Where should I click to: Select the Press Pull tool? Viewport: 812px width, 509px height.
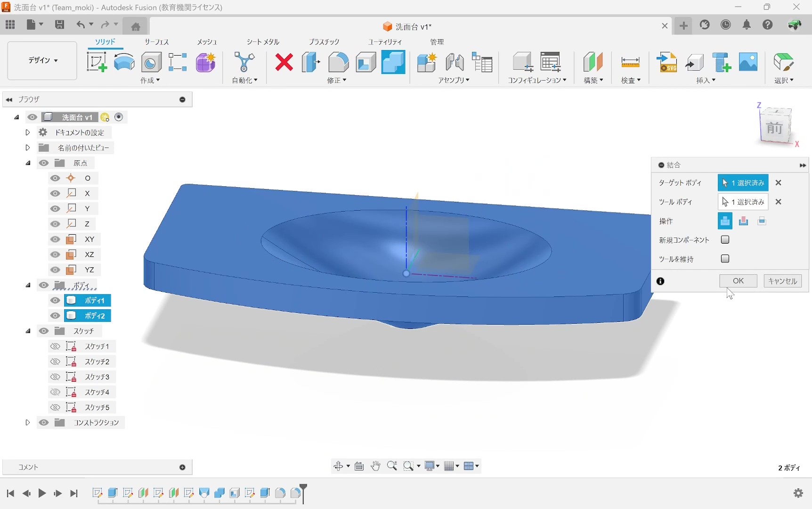(x=311, y=62)
